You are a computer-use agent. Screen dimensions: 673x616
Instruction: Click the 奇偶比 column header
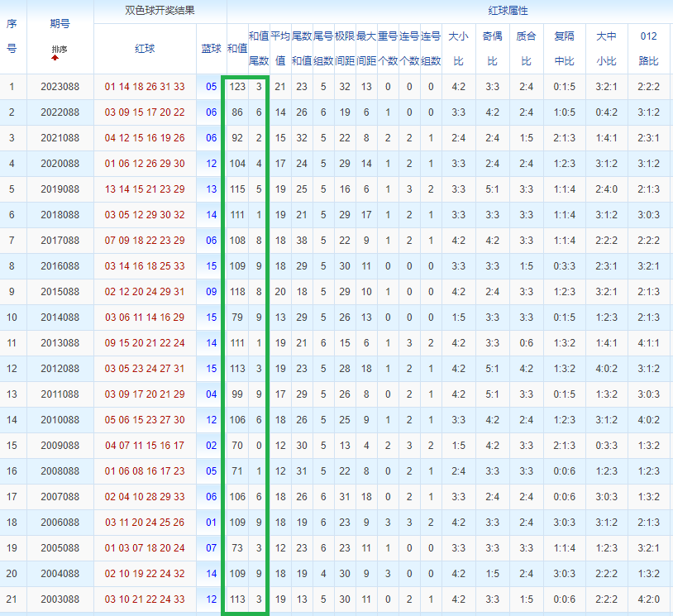click(492, 49)
